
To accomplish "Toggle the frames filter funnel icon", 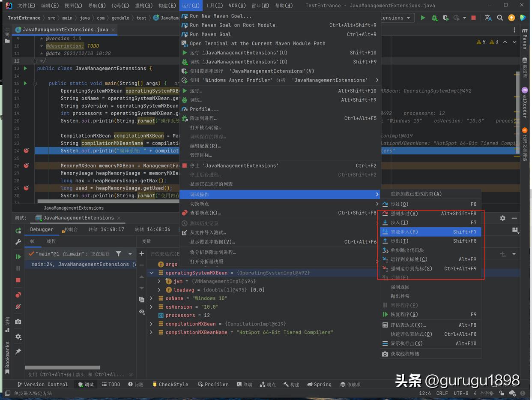I will tap(119, 254).
